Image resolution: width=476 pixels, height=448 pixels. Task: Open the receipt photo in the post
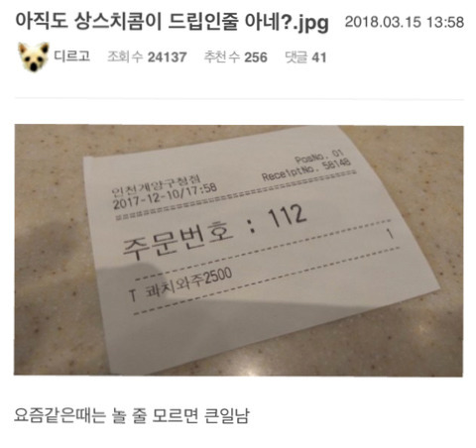[x=238, y=250]
